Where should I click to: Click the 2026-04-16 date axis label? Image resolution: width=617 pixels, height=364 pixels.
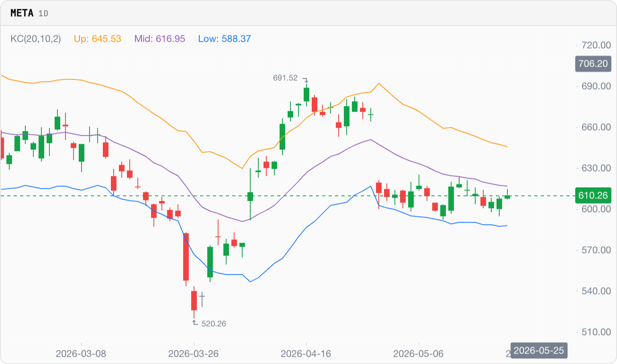click(x=306, y=354)
